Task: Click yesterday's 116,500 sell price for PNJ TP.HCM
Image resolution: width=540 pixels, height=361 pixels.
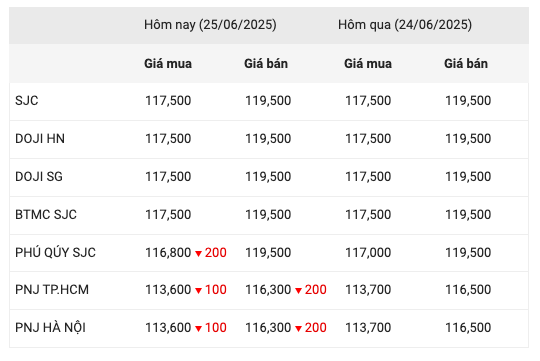Action: click(468, 289)
